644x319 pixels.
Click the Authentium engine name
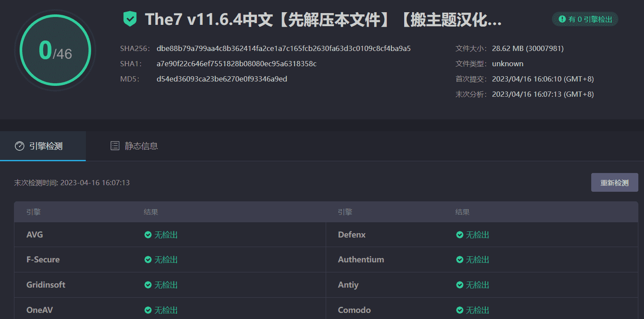tap(361, 260)
